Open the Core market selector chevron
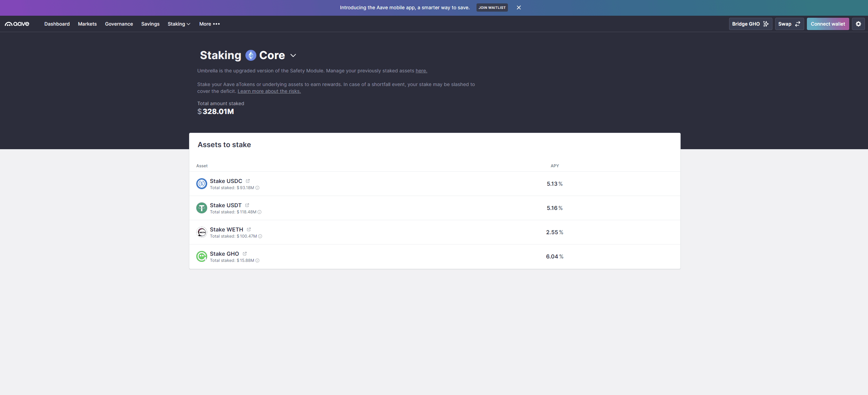The height and width of the screenshot is (395, 868). click(293, 55)
